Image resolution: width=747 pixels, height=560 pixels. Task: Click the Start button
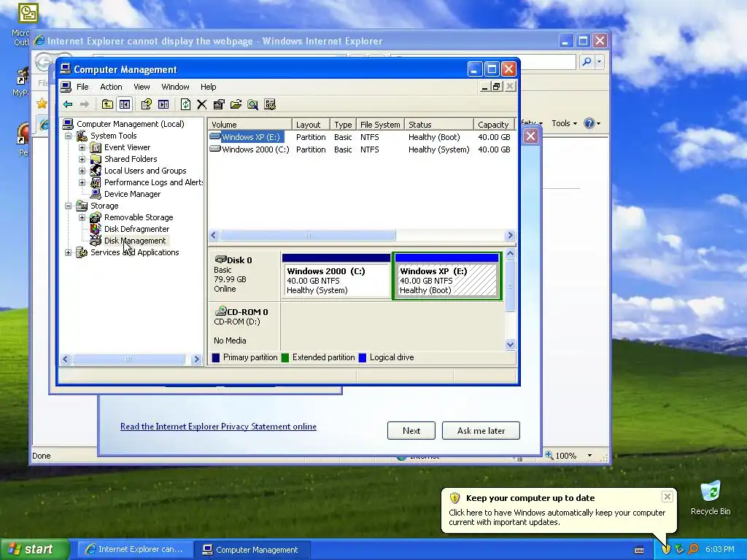(x=34, y=549)
